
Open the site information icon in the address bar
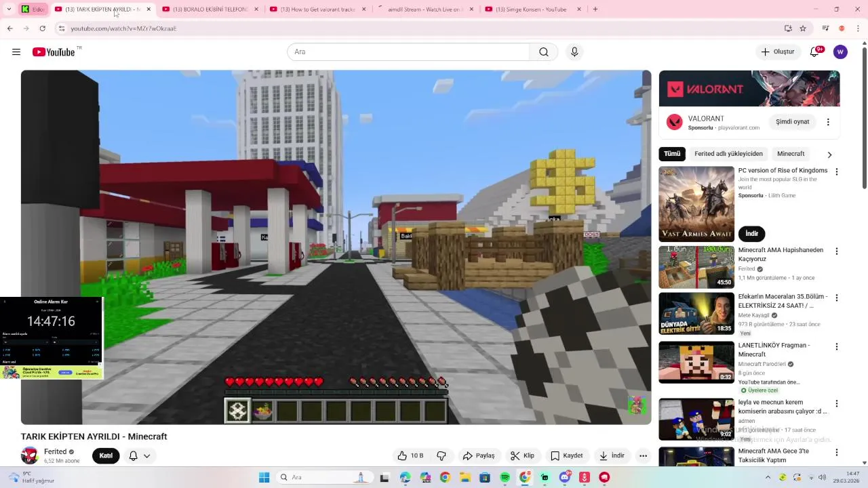click(x=61, y=28)
